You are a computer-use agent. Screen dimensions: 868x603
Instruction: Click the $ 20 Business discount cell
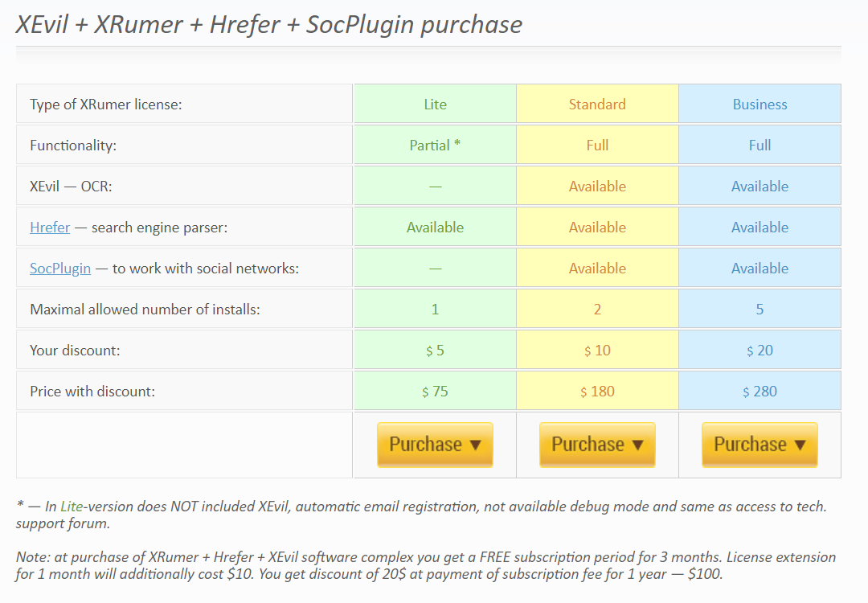[759, 350]
